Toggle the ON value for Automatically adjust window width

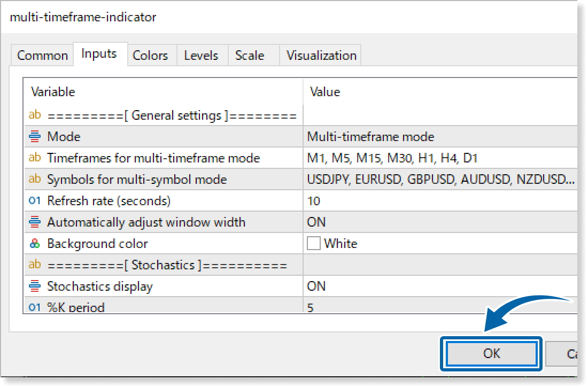coord(440,222)
